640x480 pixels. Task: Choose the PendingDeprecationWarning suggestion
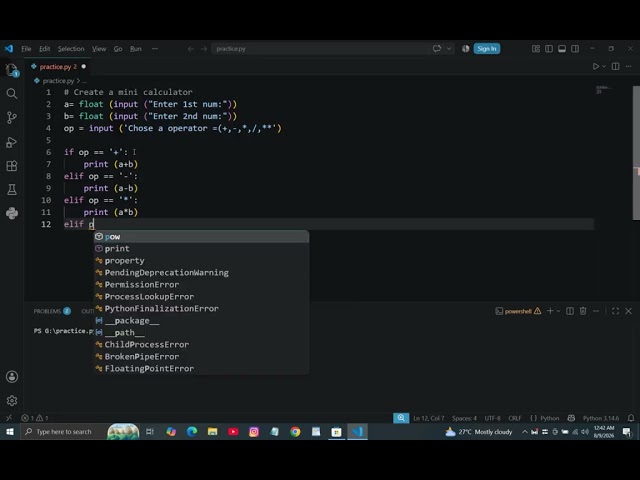[201, 273]
